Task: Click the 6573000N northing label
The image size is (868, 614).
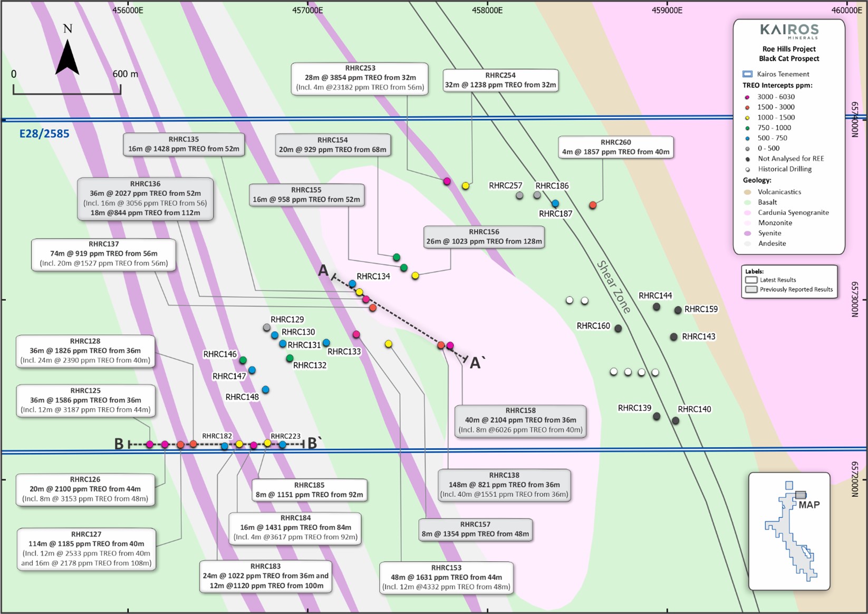Action: coord(855,299)
